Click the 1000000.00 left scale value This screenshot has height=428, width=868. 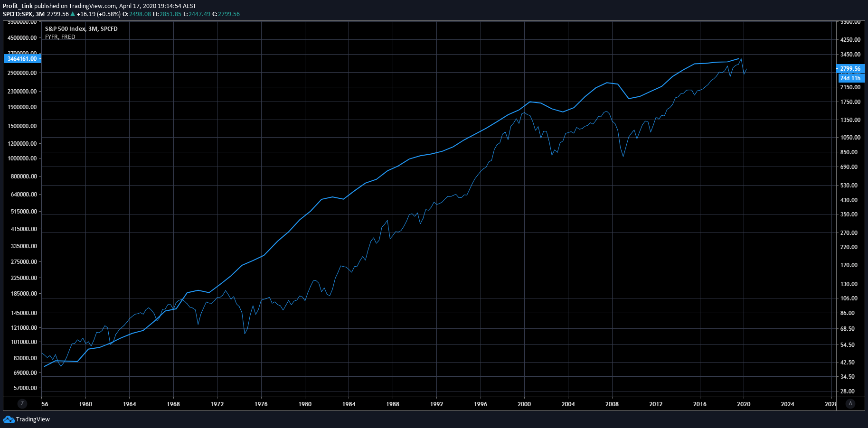point(22,158)
